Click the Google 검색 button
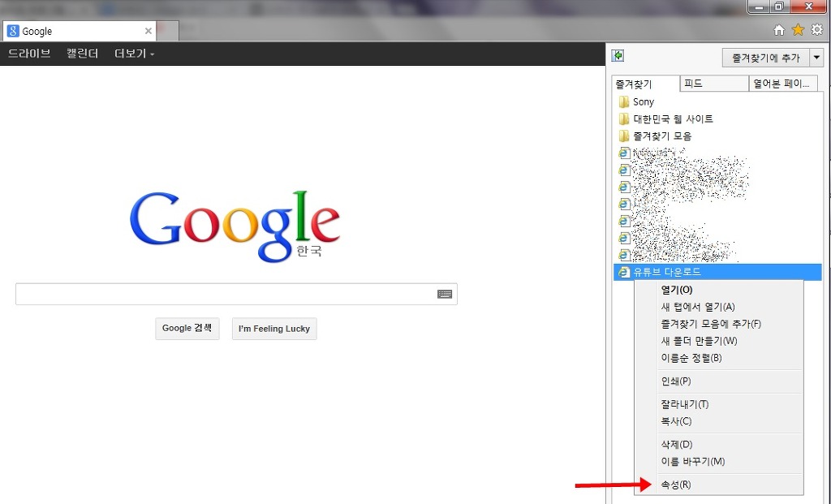The image size is (831, 504). click(187, 329)
